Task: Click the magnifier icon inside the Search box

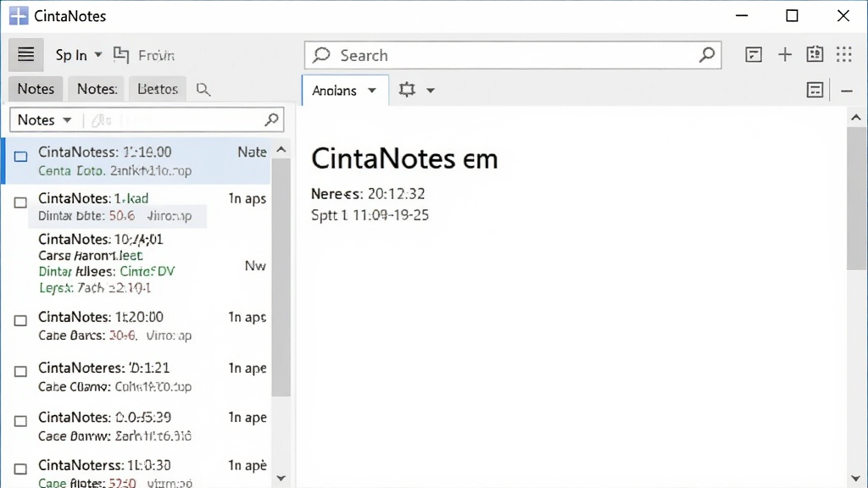Action: click(707, 55)
